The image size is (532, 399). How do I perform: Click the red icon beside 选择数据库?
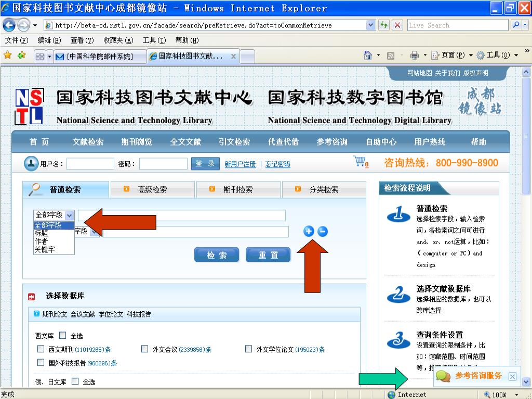(x=32, y=297)
